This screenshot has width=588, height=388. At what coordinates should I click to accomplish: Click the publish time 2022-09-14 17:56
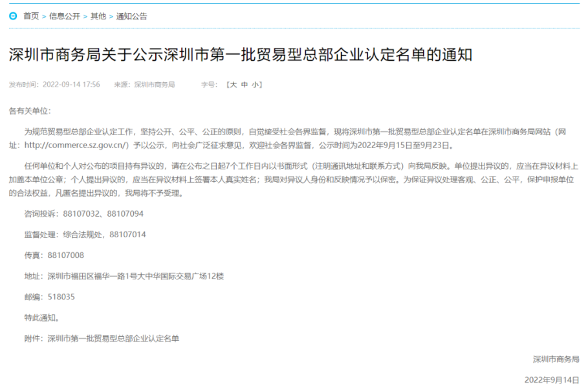(x=71, y=85)
